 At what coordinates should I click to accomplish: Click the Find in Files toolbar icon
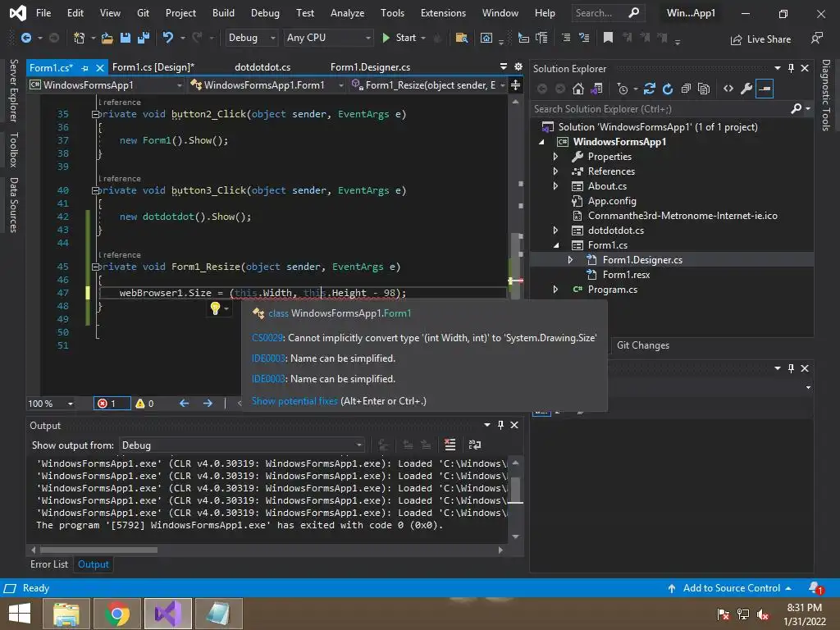[x=461, y=38]
